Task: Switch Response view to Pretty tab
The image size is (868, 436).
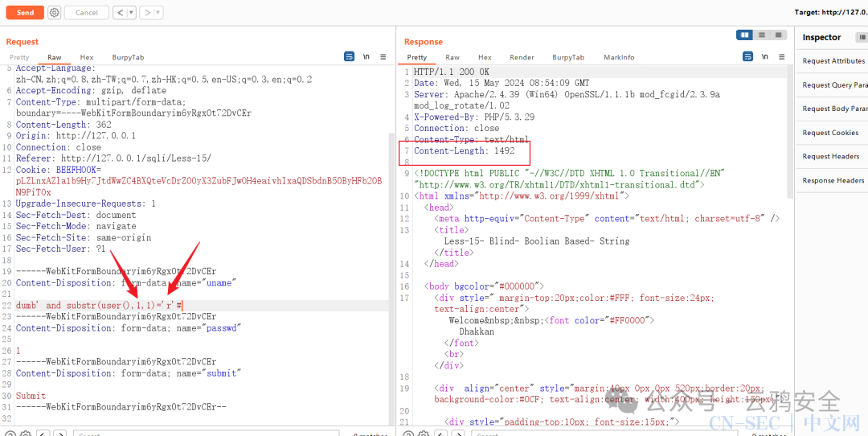Action: [x=417, y=57]
